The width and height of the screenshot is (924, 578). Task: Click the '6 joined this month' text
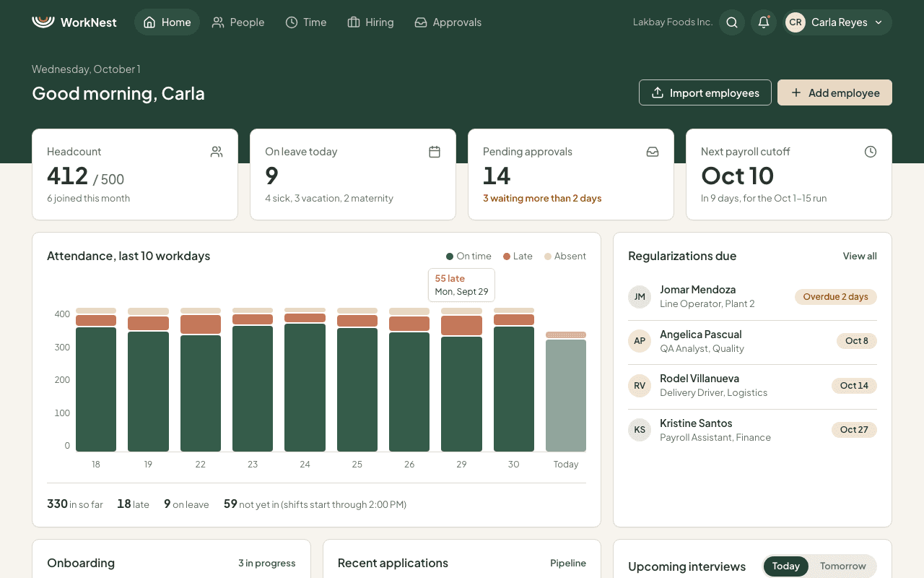point(89,199)
